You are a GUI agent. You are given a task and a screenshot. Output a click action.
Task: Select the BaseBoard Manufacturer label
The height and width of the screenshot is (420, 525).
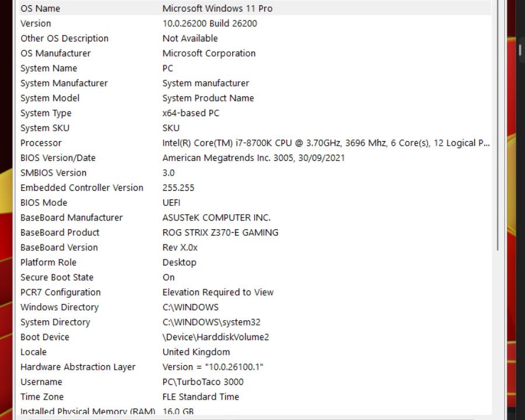click(71, 218)
